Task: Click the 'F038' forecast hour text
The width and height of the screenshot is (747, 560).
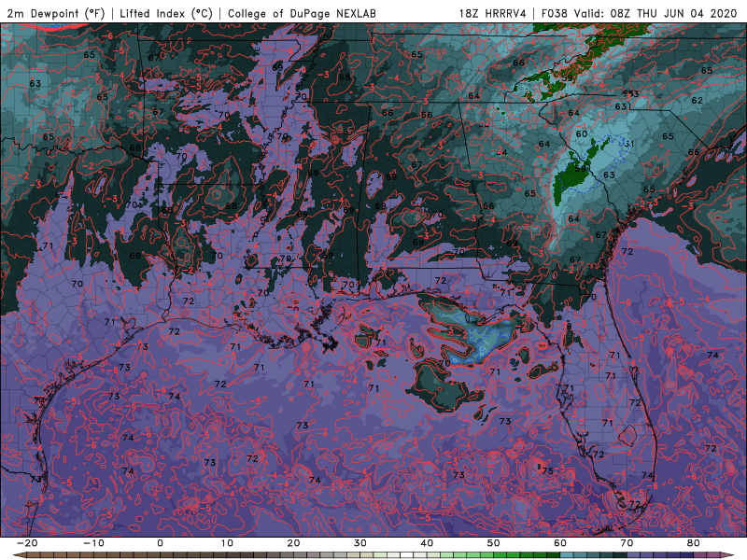Action: [x=555, y=13]
